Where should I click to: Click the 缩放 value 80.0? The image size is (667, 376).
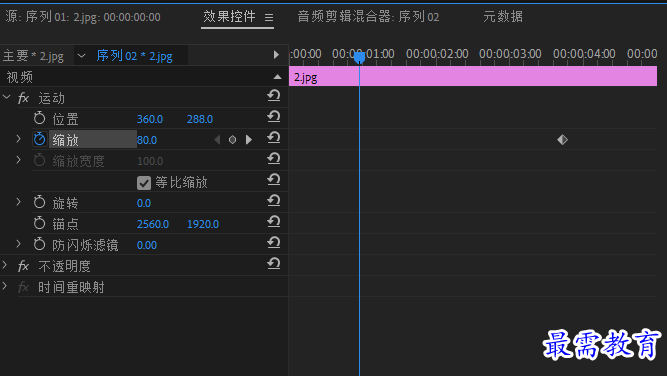pos(147,140)
